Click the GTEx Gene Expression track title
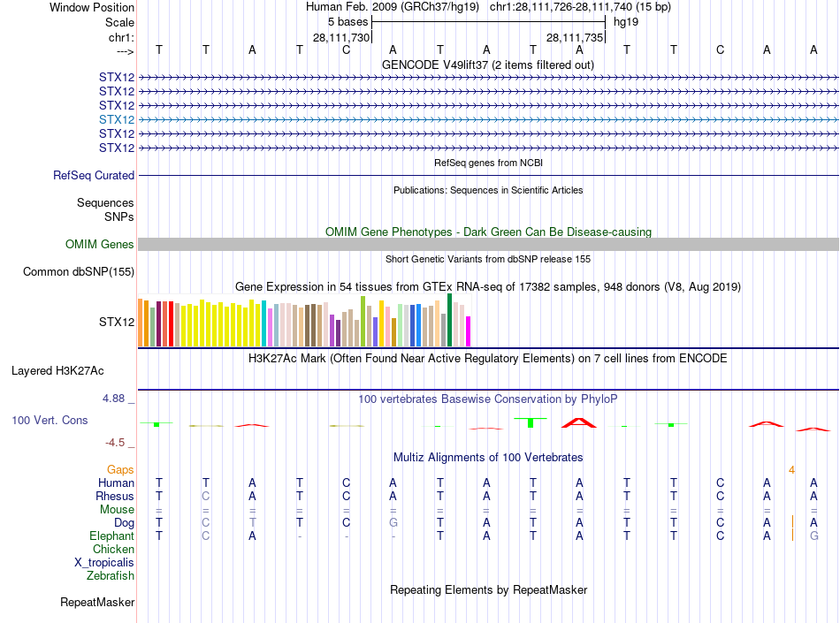 [488, 287]
